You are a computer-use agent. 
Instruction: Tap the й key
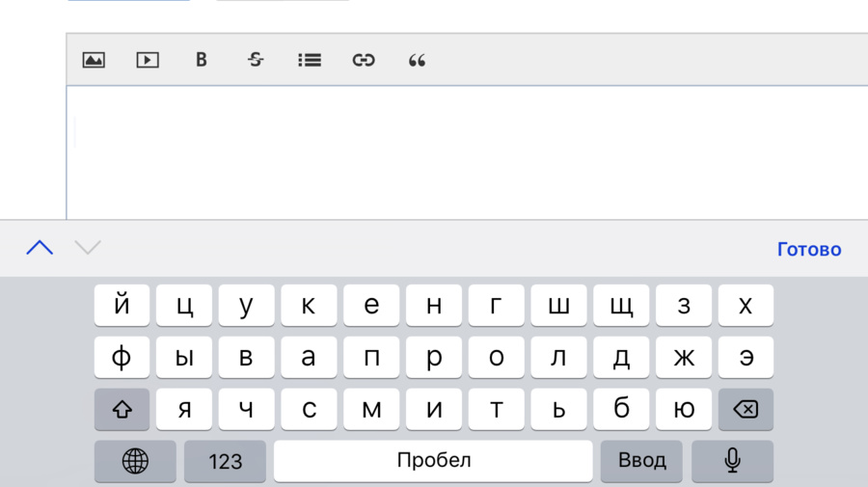click(x=122, y=306)
